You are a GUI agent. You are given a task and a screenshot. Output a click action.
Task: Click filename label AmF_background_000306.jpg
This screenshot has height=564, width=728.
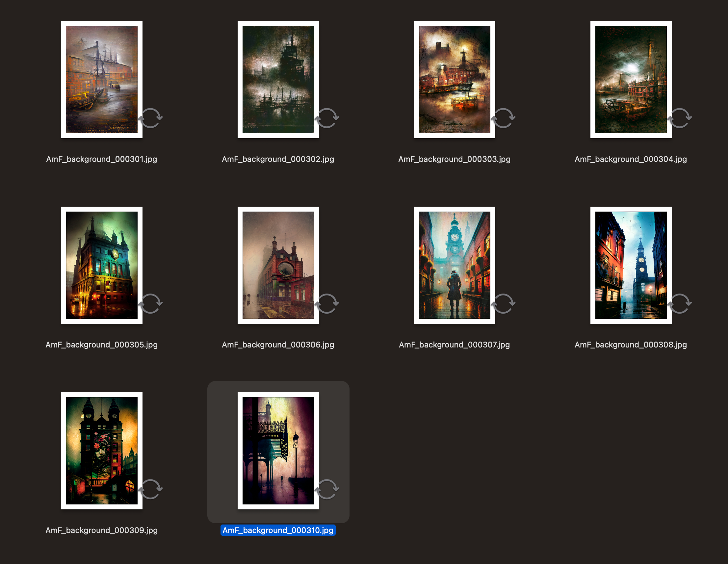pos(278,345)
